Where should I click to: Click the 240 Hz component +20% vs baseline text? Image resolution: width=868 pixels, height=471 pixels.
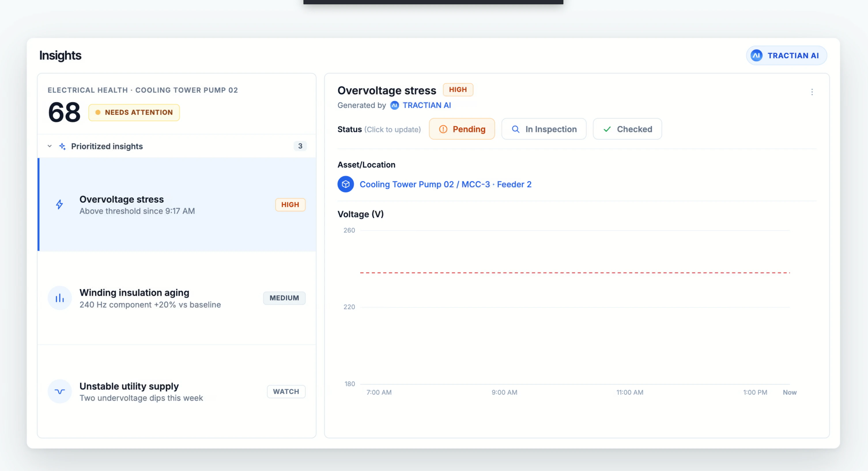pos(150,305)
